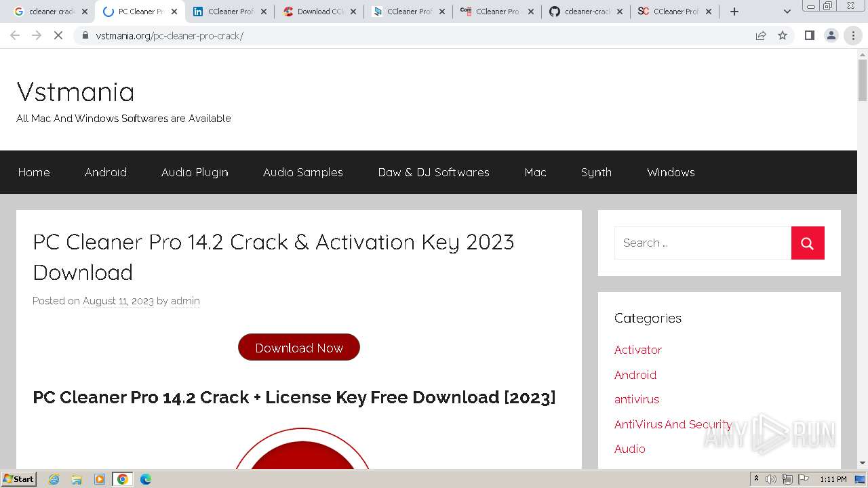The image size is (868, 488).
Task: Stop page loading with X button
Action: (58, 35)
